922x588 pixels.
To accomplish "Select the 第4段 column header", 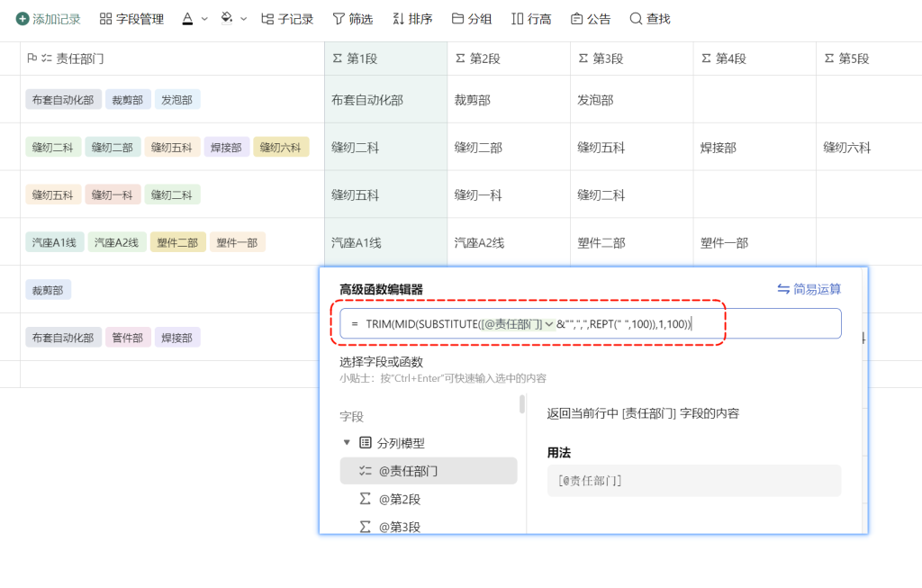I will [755, 59].
